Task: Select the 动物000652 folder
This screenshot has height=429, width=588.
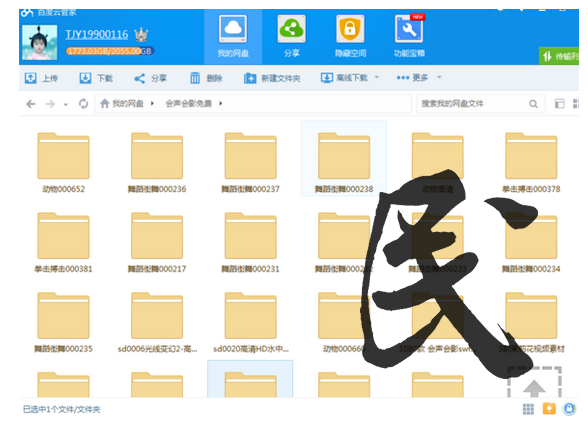Action: tap(63, 162)
